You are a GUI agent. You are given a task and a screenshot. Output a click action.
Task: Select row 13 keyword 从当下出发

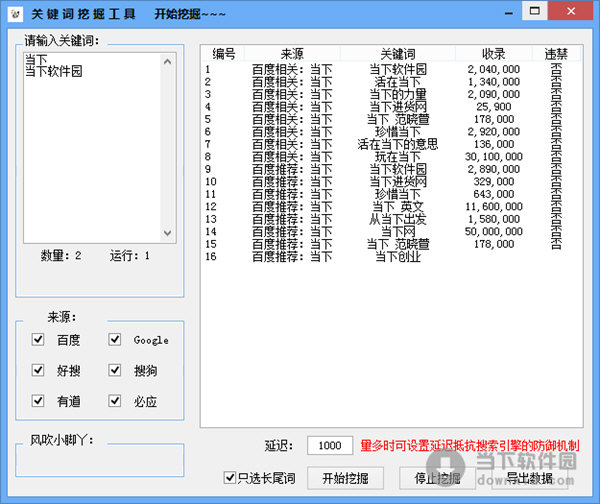coord(398,219)
